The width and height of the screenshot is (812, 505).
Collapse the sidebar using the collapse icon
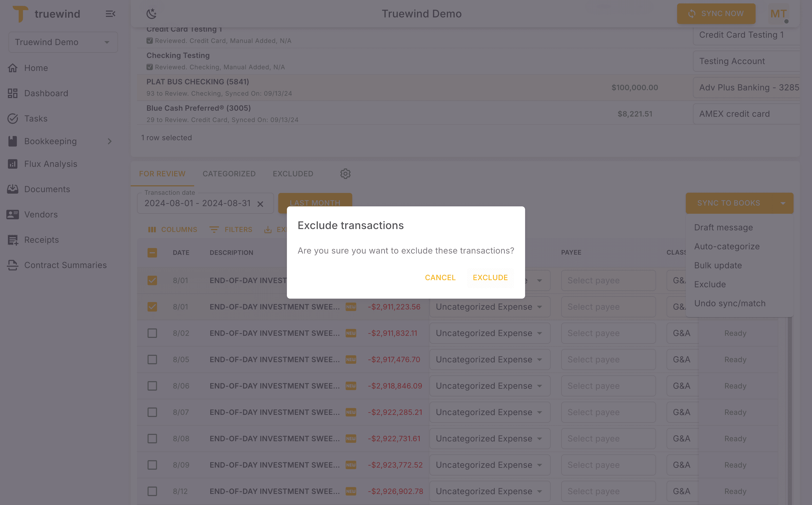click(110, 14)
